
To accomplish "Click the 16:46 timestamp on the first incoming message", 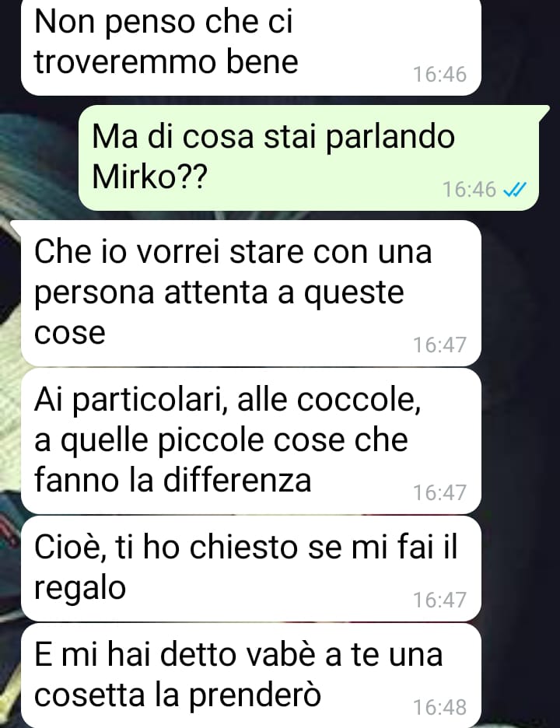I will (x=439, y=75).
